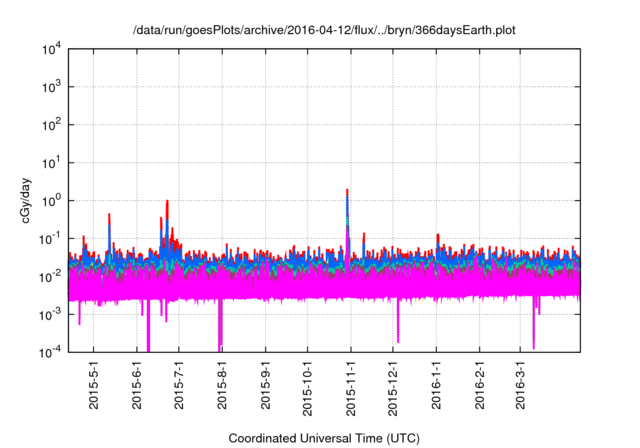Click the tallest red peak near 2015-11-1
This screenshot has height=448, width=640.
pyautogui.click(x=347, y=192)
